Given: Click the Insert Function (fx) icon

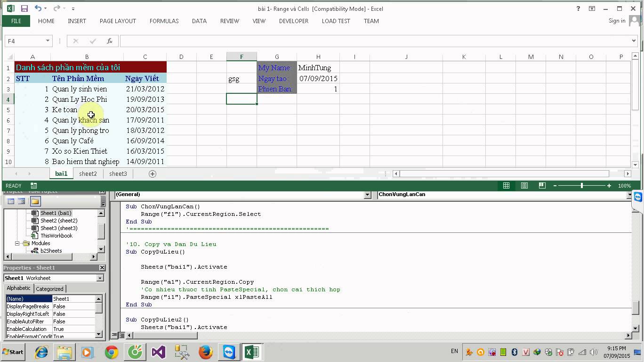Looking at the screenshot, I should [x=110, y=41].
